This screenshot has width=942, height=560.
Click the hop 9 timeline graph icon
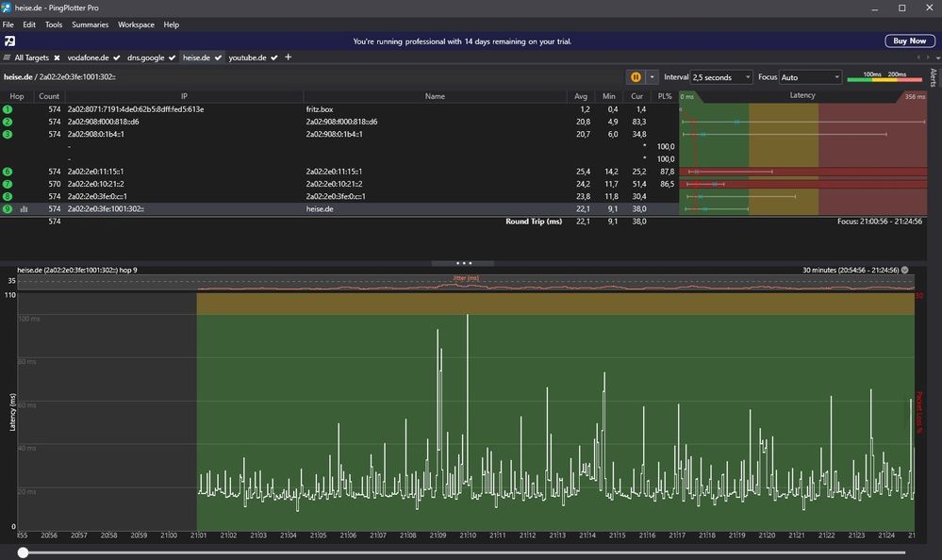pos(25,208)
